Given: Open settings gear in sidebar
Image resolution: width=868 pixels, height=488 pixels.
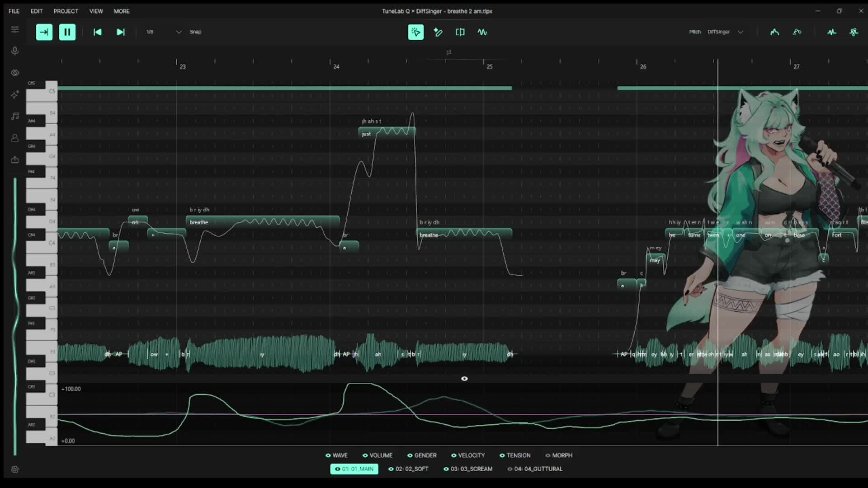Looking at the screenshot, I should pyautogui.click(x=15, y=469).
